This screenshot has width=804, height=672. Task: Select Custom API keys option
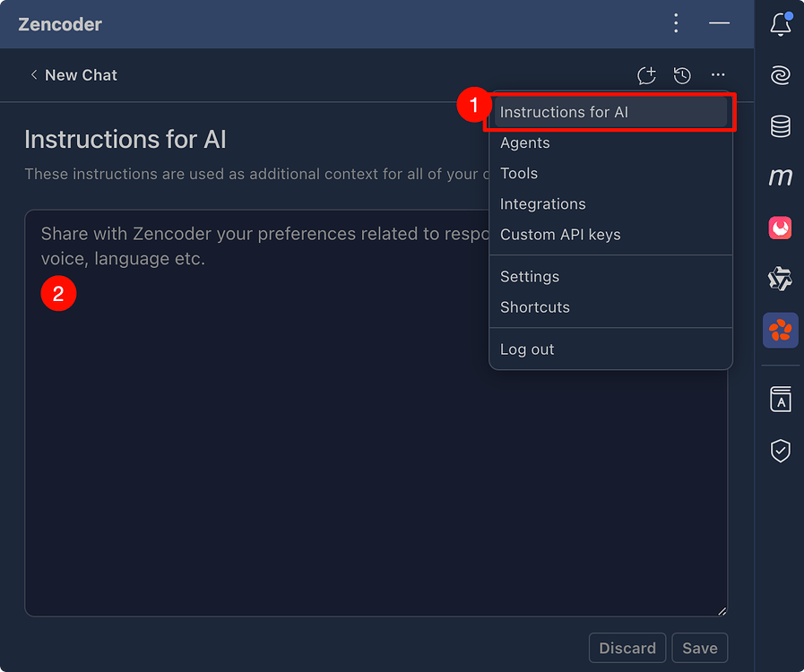[x=610, y=235]
